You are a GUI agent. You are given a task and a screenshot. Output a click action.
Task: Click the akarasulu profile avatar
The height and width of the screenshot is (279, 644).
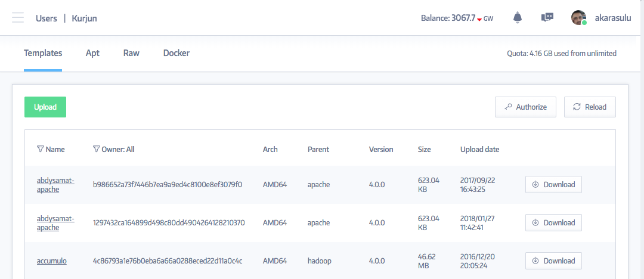coord(578,18)
